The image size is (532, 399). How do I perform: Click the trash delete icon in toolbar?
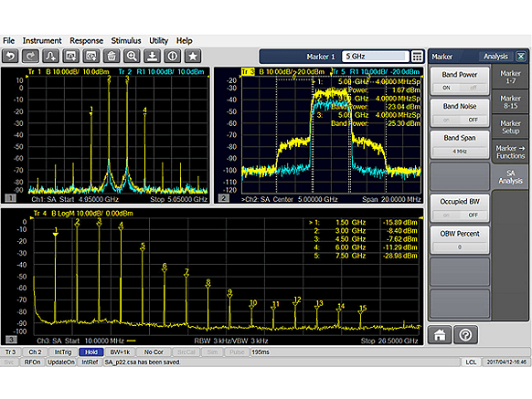(x=112, y=56)
